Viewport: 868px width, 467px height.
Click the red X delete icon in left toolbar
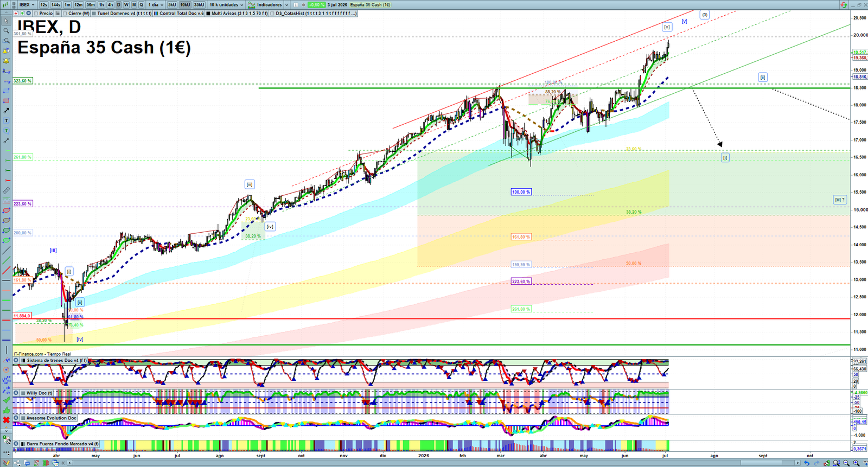(6, 420)
